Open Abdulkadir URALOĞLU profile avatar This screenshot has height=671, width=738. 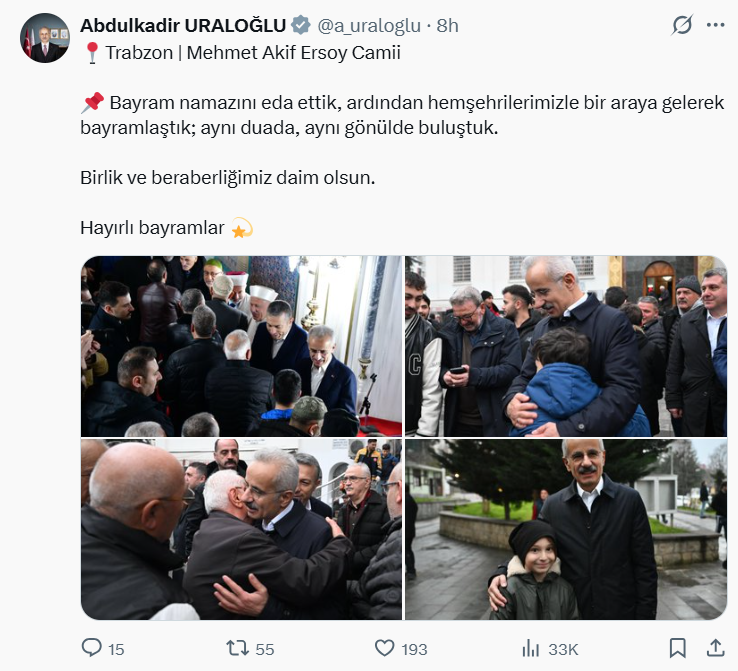coord(45,38)
